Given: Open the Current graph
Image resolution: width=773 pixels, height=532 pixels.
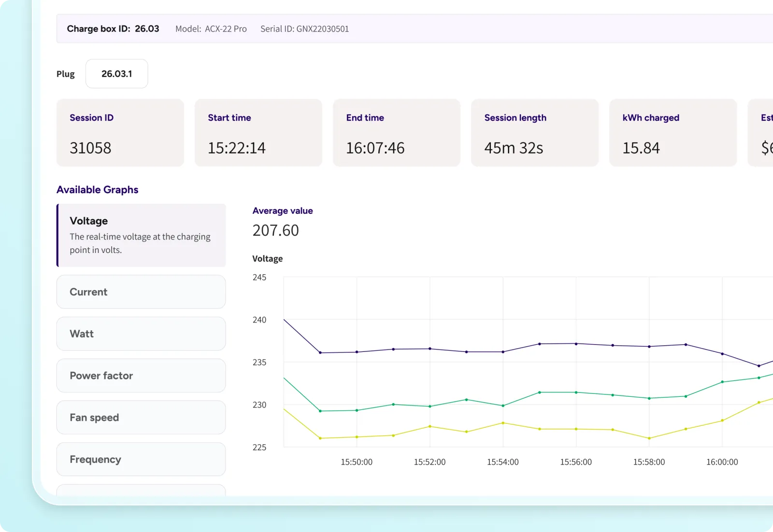Looking at the screenshot, I should [141, 292].
